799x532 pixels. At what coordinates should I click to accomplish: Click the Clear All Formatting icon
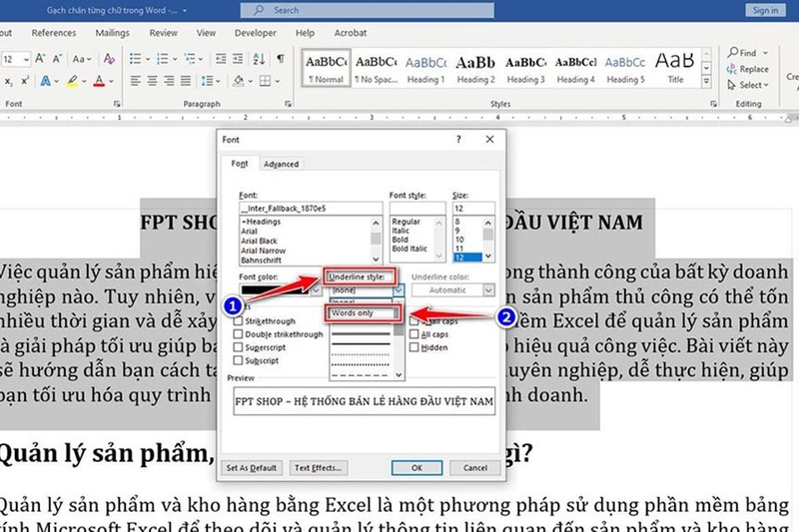(x=109, y=59)
